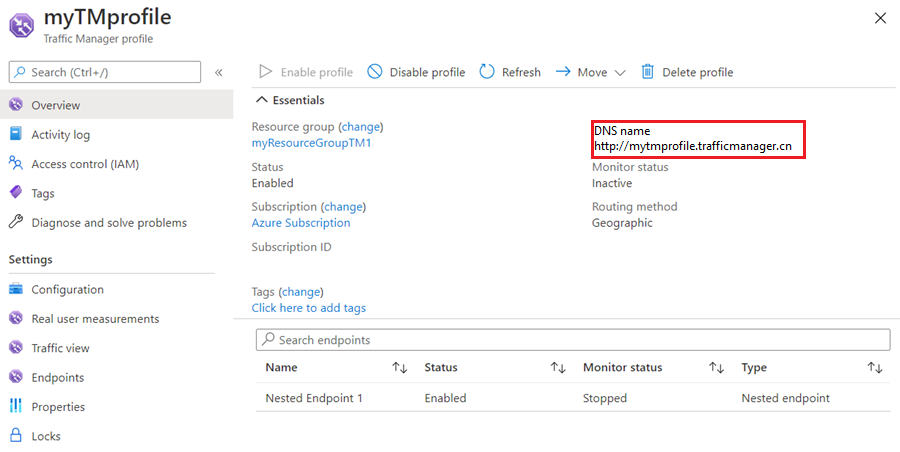Click the Disable profile icon
Image resolution: width=900 pixels, height=452 pixels.
pyautogui.click(x=375, y=72)
